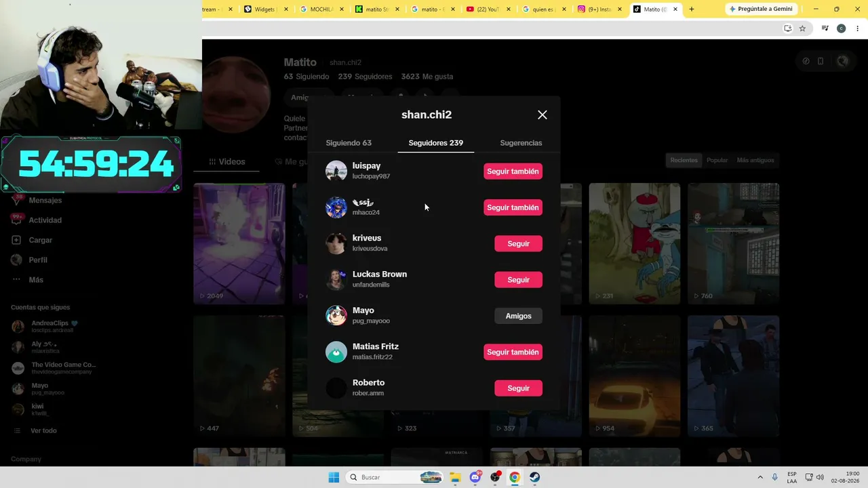Open Mayo's avatar in the followers list

point(336,316)
